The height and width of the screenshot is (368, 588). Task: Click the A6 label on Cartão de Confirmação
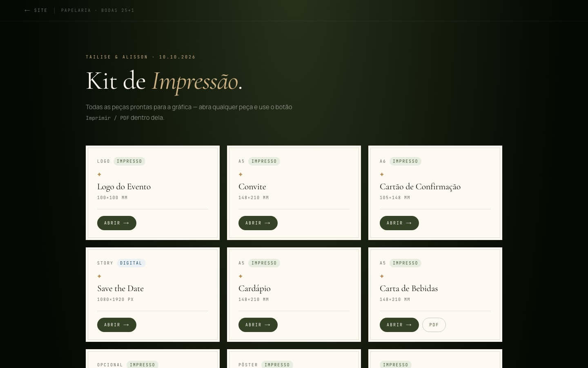coord(383,161)
